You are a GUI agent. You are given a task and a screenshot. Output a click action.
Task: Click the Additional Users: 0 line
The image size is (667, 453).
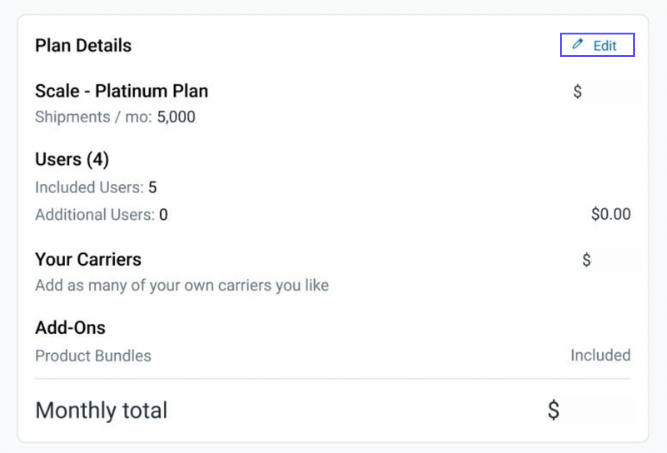pyautogui.click(x=101, y=214)
